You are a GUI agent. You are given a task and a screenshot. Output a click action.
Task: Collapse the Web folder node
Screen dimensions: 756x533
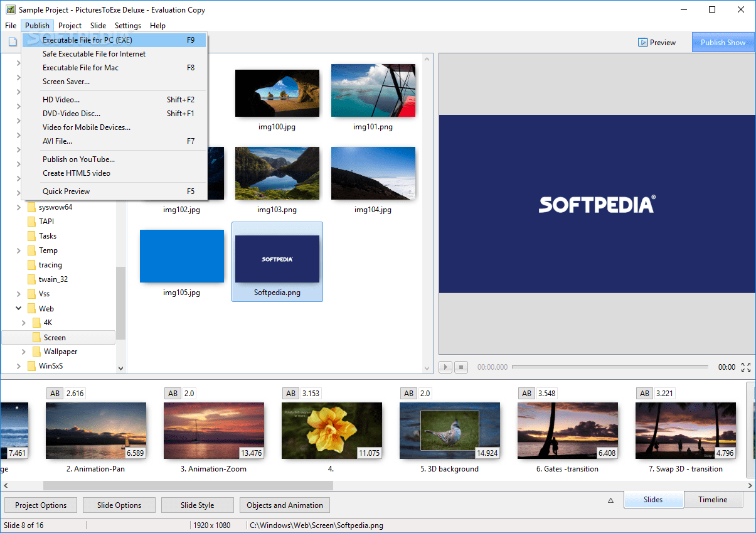18,308
